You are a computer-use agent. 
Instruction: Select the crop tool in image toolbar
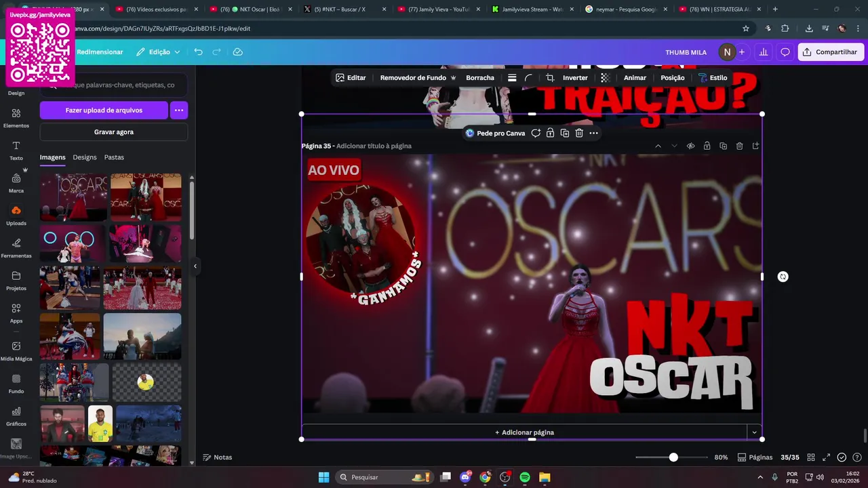tap(550, 78)
